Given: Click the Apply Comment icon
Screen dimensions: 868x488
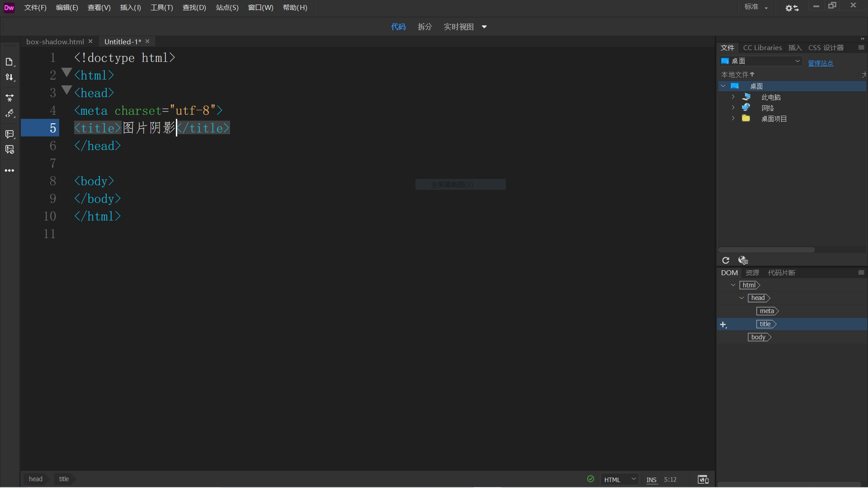Looking at the screenshot, I should 9,134.
